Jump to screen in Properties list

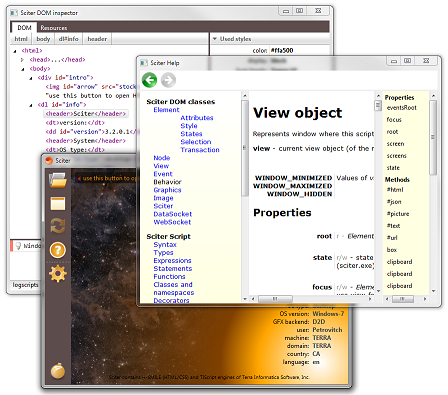[395, 144]
